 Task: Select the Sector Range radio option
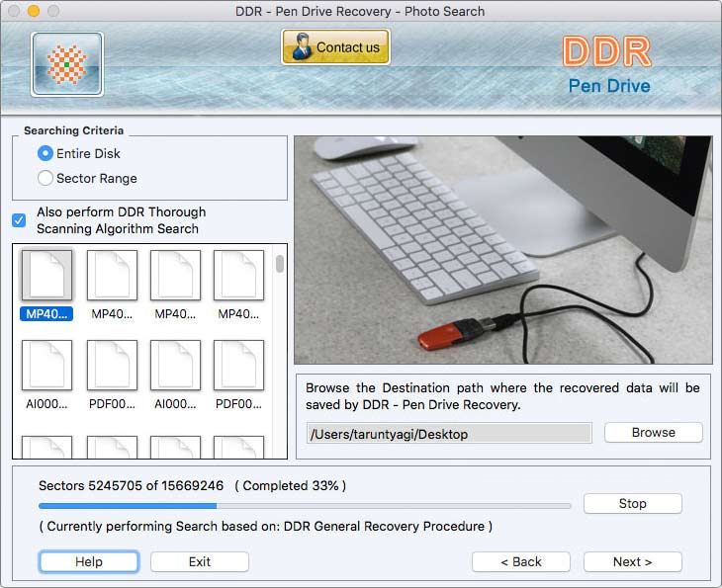[x=45, y=178]
